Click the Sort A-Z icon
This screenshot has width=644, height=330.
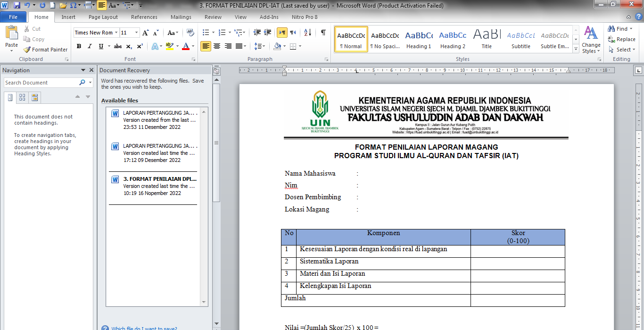[x=307, y=33]
